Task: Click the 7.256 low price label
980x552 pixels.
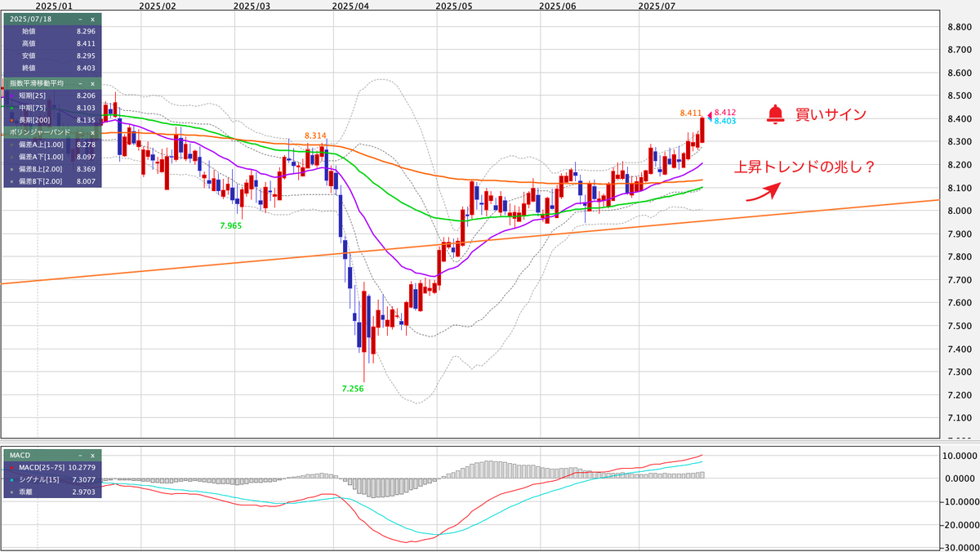Action: point(353,389)
